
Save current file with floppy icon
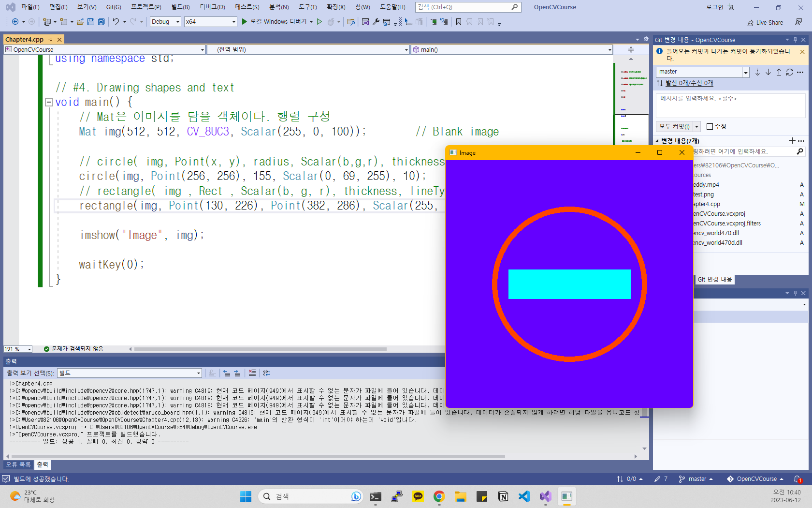91,22
